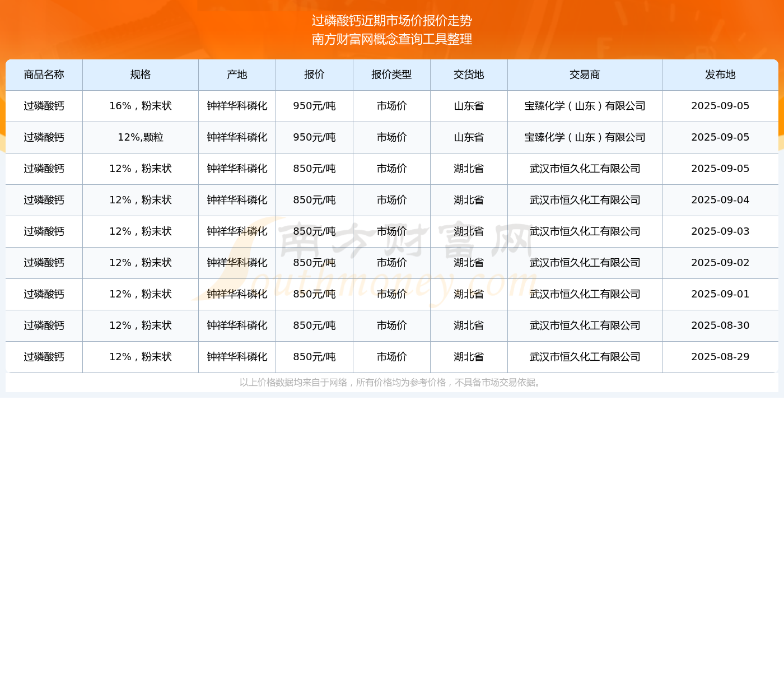784x675 pixels.
Task: Click the disclaimer text 以上价格数据均来自于网络
Action: pos(293,383)
